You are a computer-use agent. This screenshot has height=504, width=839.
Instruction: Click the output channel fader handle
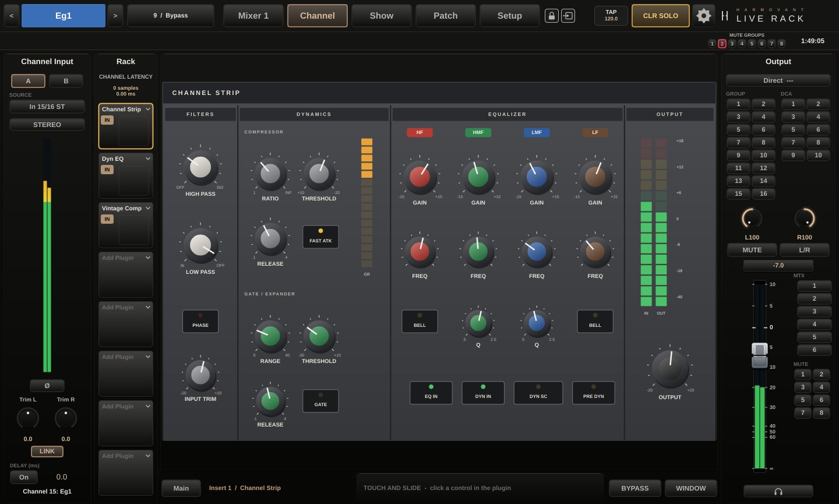click(x=760, y=355)
